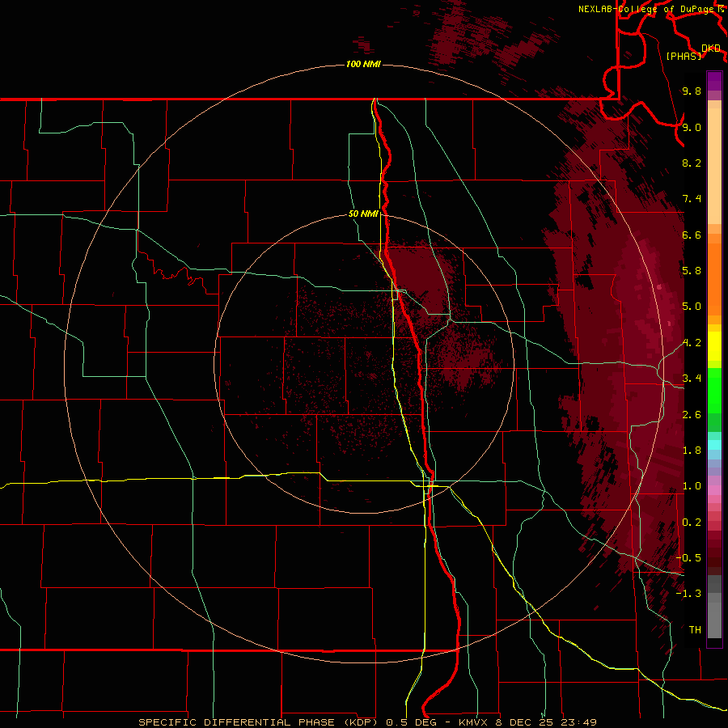
Task: Click the 100 NMI range ring label
Action: 363,64
